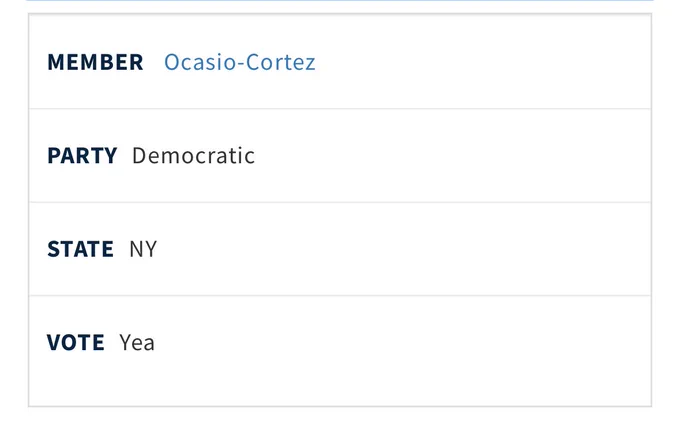This screenshot has width=680, height=435.
Task: Click the STATE field label
Action: pyautogui.click(x=81, y=249)
